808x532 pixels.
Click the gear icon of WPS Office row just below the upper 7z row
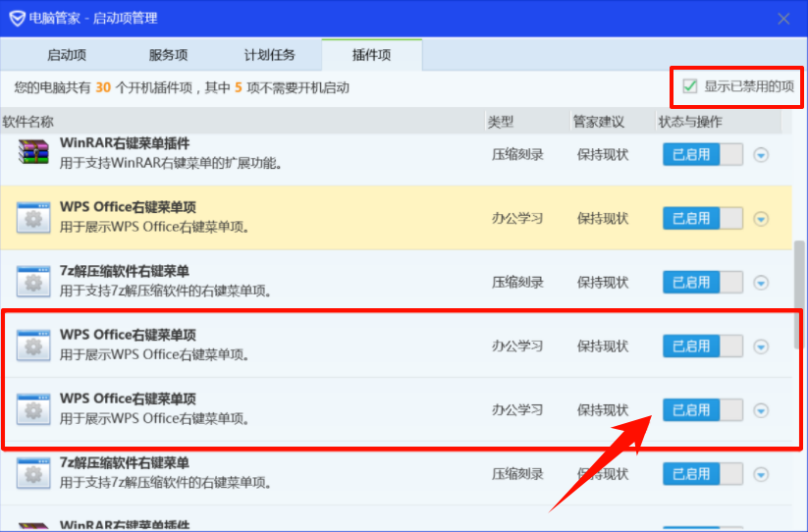pyautogui.click(x=33, y=346)
